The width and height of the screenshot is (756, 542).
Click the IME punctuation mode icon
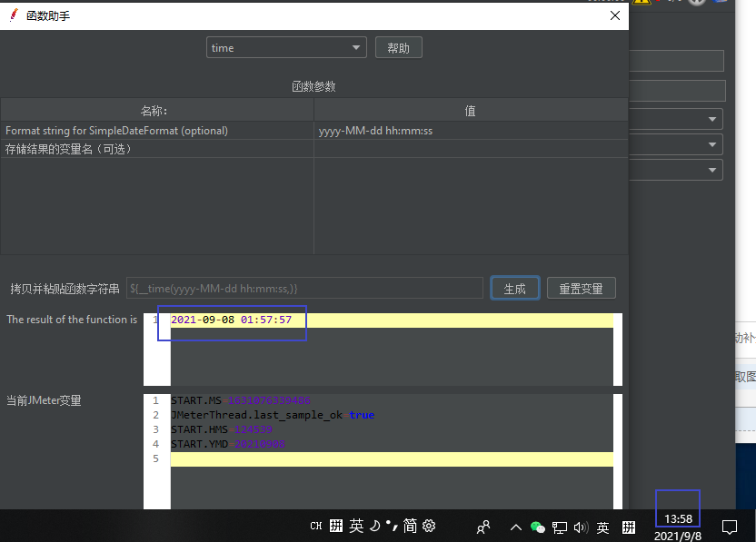coord(392,526)
